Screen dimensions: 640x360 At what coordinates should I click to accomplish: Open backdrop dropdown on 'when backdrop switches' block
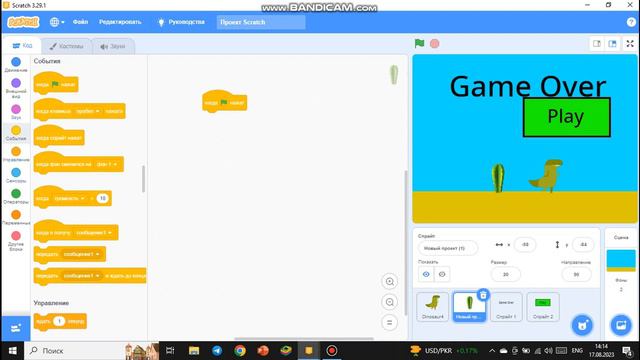pyautogui.click(x=106, y=164)
